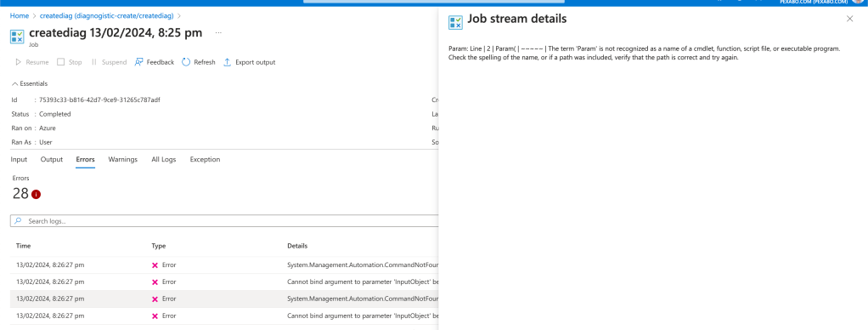Click the Job stream details panel icon

click(455, 22)
